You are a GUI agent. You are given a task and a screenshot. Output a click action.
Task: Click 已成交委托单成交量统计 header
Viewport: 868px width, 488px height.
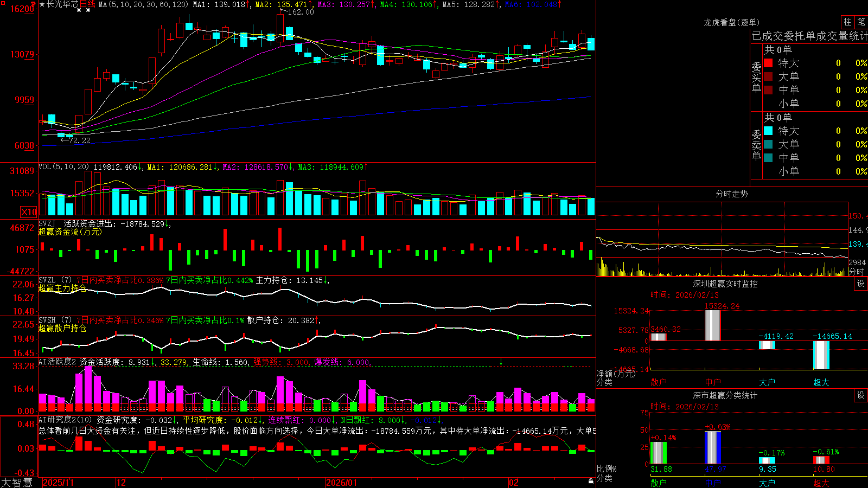809,36
